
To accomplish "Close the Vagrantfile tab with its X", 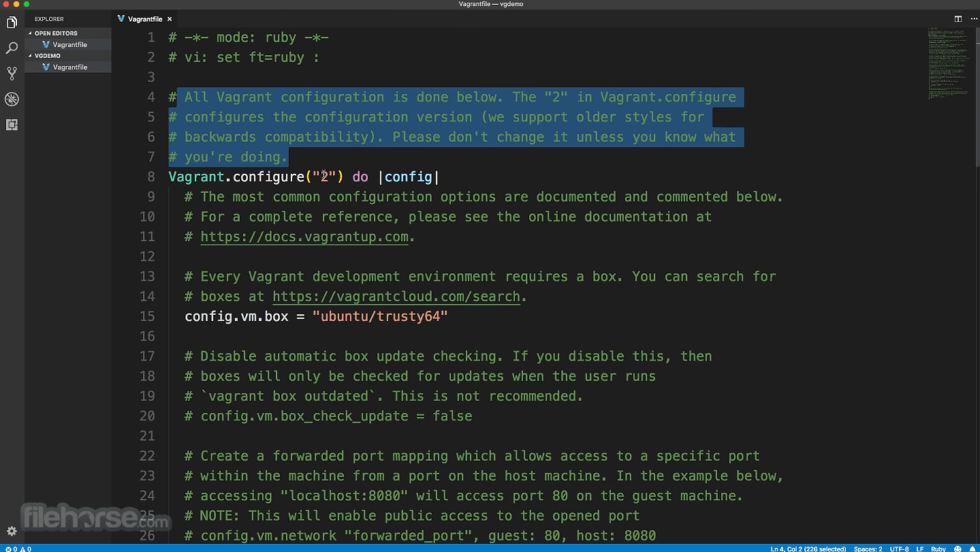I will (x=170, y=19).
